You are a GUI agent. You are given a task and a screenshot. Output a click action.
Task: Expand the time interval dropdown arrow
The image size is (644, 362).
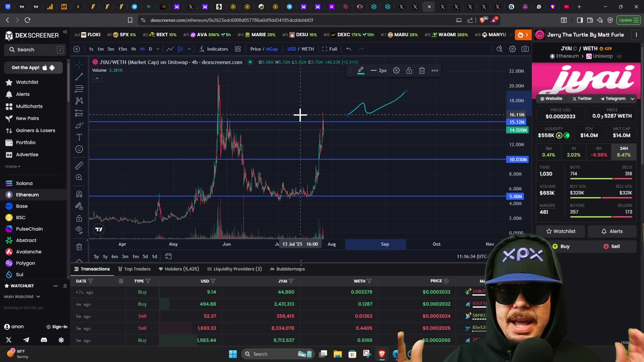point(158,49)
